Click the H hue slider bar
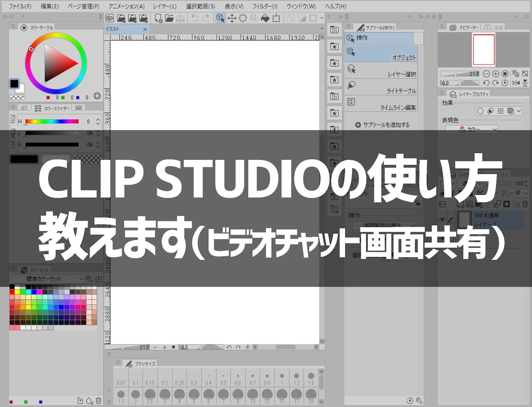 [x=52, y=122]
